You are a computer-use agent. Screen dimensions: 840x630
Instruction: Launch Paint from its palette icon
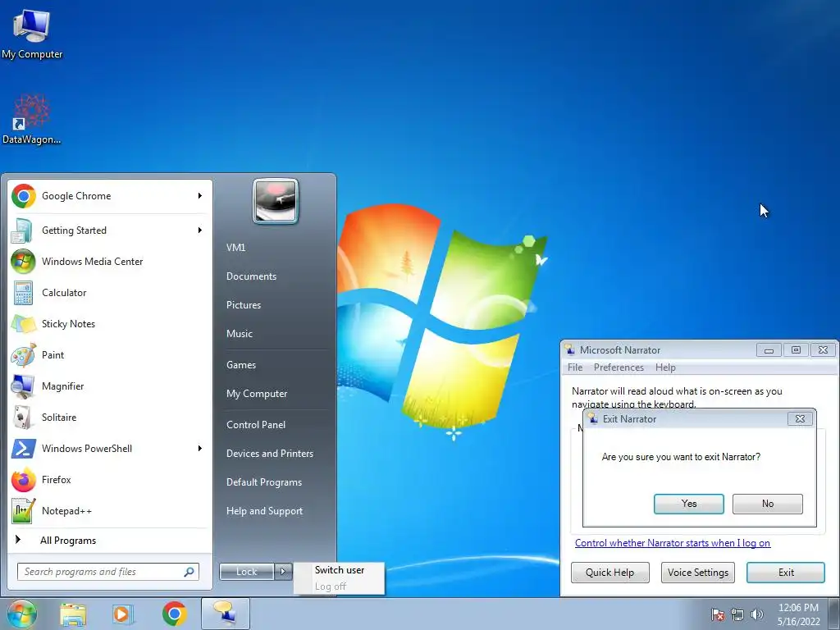(24, 354)
